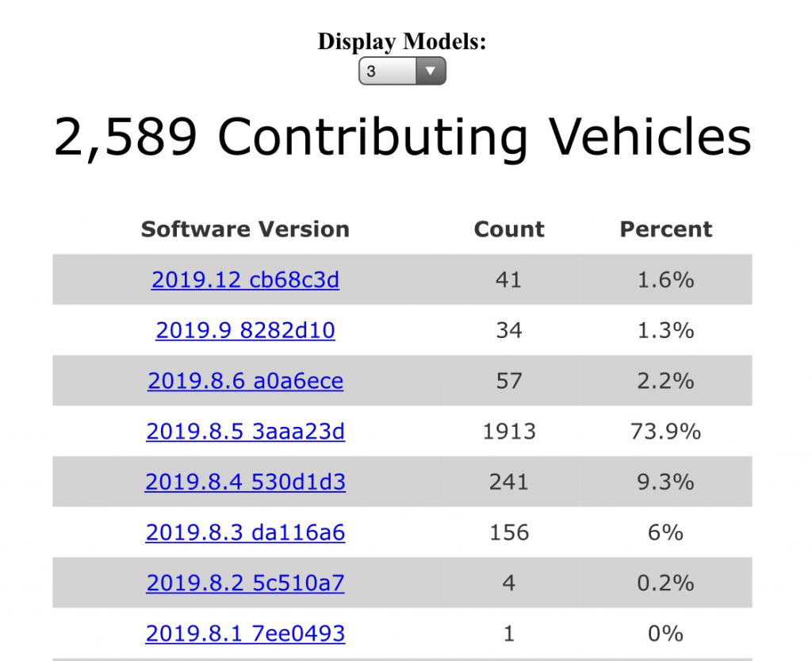Viewport: 812px width, 661px height.
Task: Select the 73.9% percent cell
Action: click(666, 431)
